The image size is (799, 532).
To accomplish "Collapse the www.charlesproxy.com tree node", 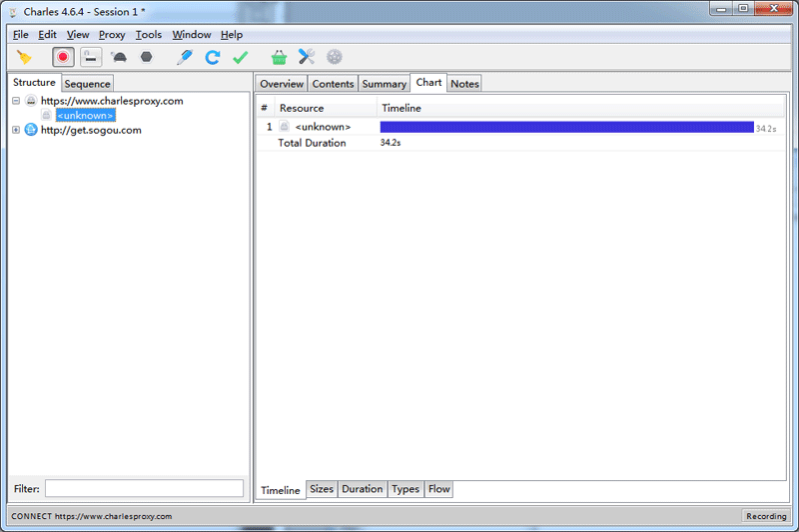I will click(x=16, y=101).
